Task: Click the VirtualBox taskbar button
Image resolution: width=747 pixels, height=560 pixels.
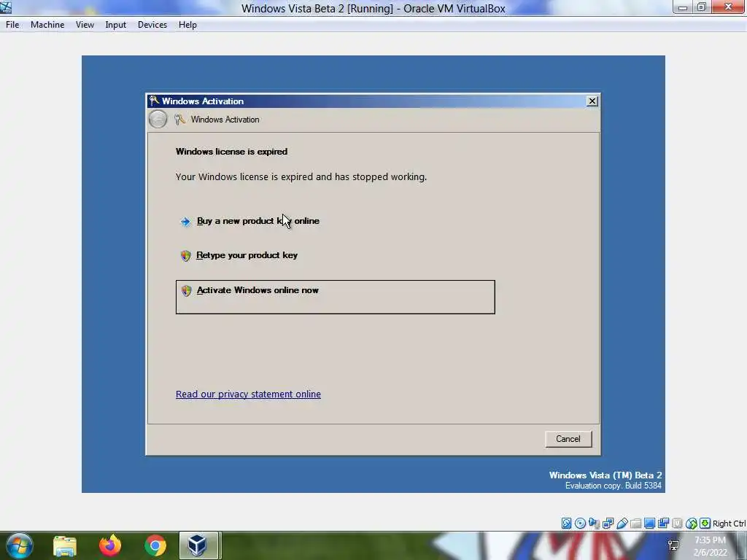Action: tap(198, 545)
